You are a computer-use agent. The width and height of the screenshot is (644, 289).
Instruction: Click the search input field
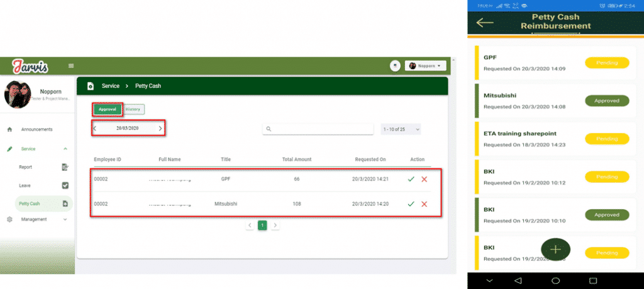pyautogui.click(x=318, y=129)
